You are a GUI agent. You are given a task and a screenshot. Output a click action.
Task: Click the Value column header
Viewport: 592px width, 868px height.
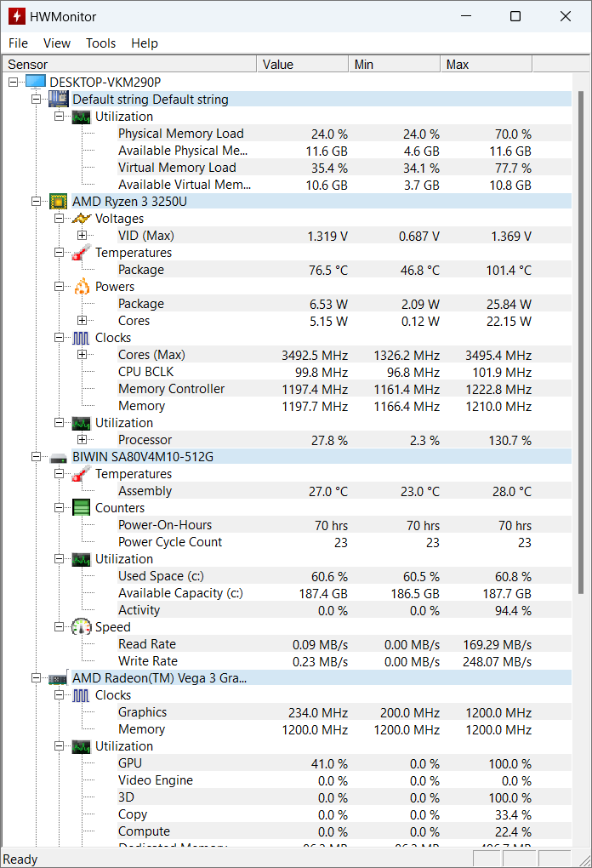302,65
